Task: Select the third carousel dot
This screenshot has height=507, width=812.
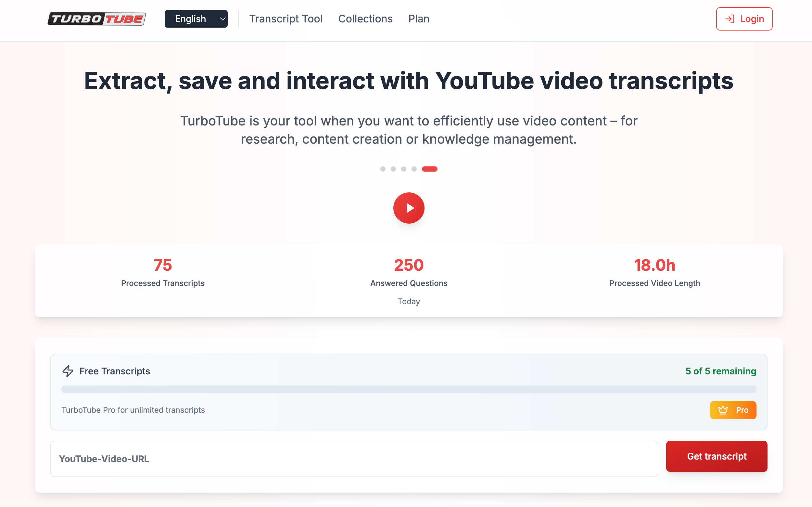Action: pyautogui.click(x=403, y=169)
